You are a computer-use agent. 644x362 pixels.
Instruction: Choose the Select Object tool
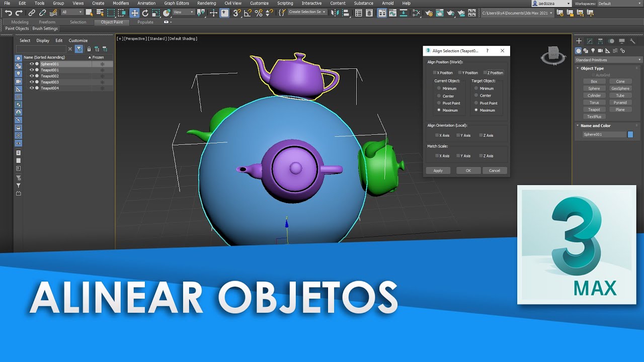coord(89,13)
